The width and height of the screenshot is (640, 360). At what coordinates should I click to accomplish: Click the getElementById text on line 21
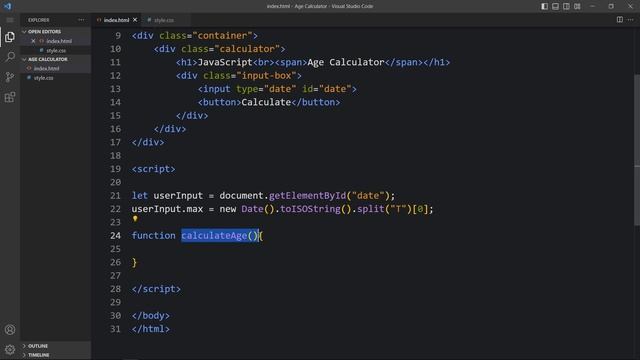[307, 196]
